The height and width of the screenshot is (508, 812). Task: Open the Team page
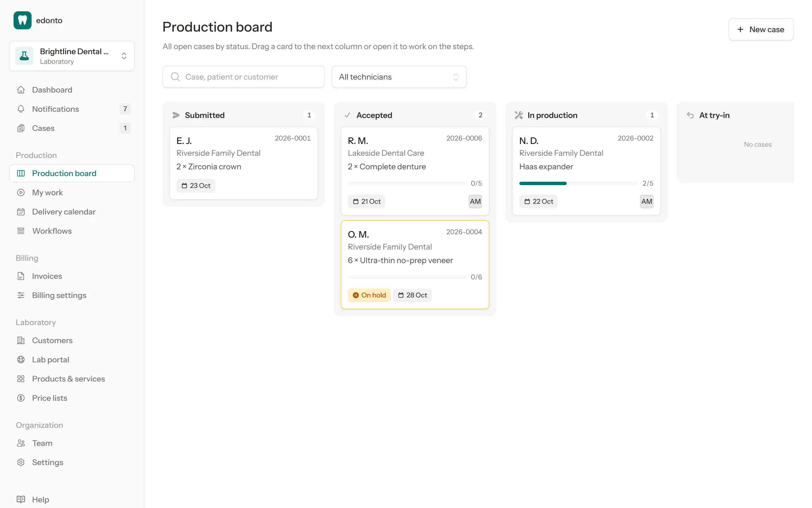[x=72, y=443]
